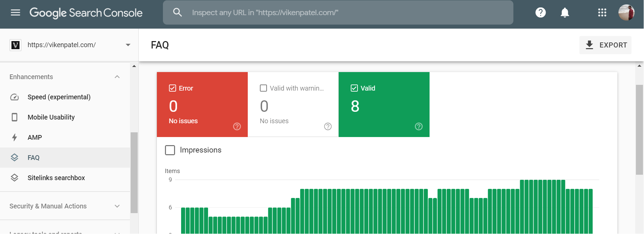
Task: Click the EXPORT button
Action: pyautogui.click(x=605, y=45)
